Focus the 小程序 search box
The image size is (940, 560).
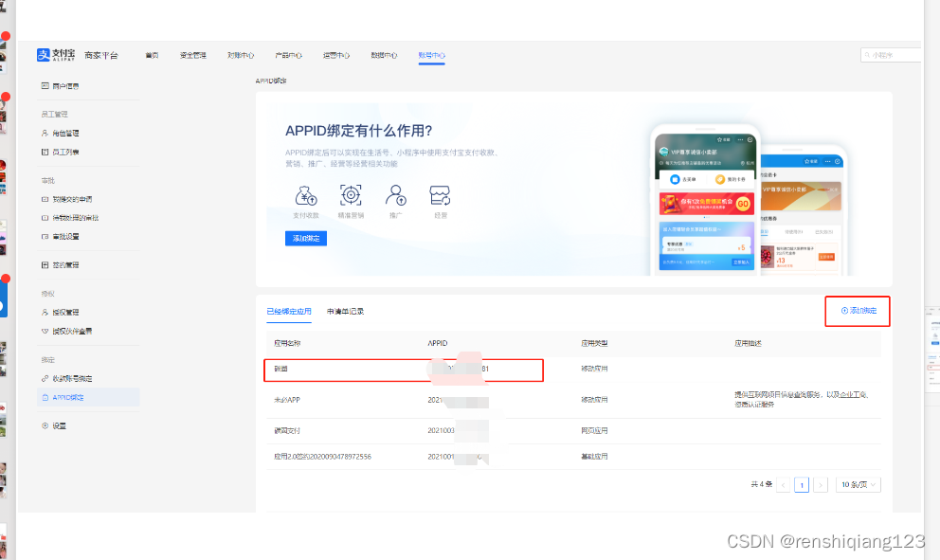point(892,55)
